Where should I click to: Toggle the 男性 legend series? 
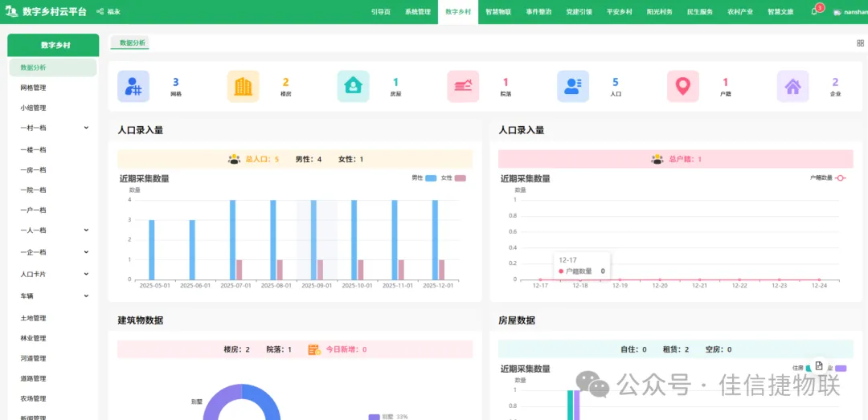pos(424,178)
